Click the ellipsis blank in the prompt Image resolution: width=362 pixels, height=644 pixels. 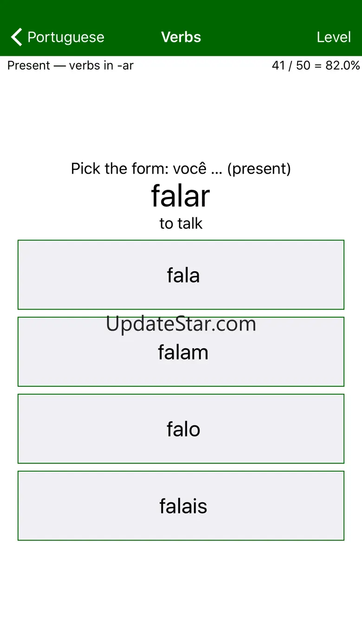(216, 169)
